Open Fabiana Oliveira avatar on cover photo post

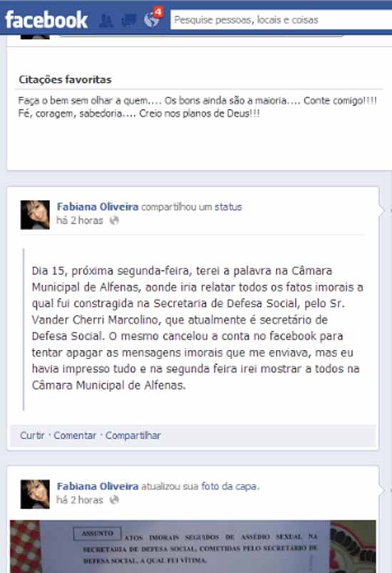(x=35, y=495)
